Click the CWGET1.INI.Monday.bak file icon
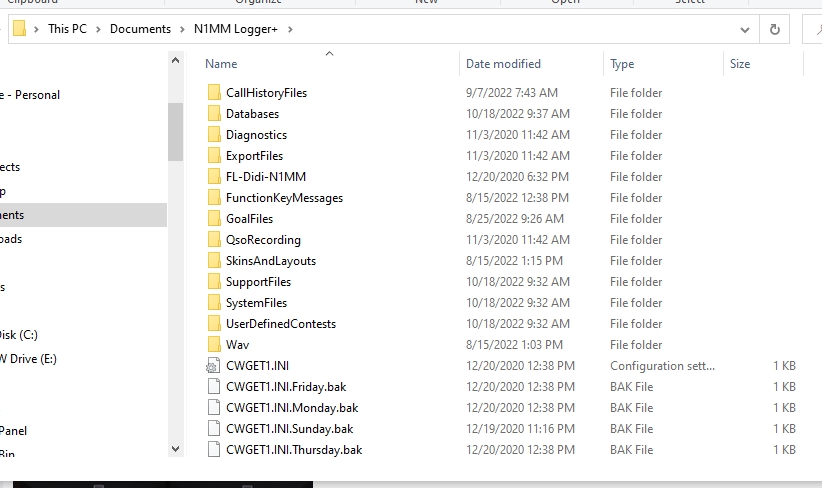The height and width of the screenshot is (488, 822). coord(214,407)
